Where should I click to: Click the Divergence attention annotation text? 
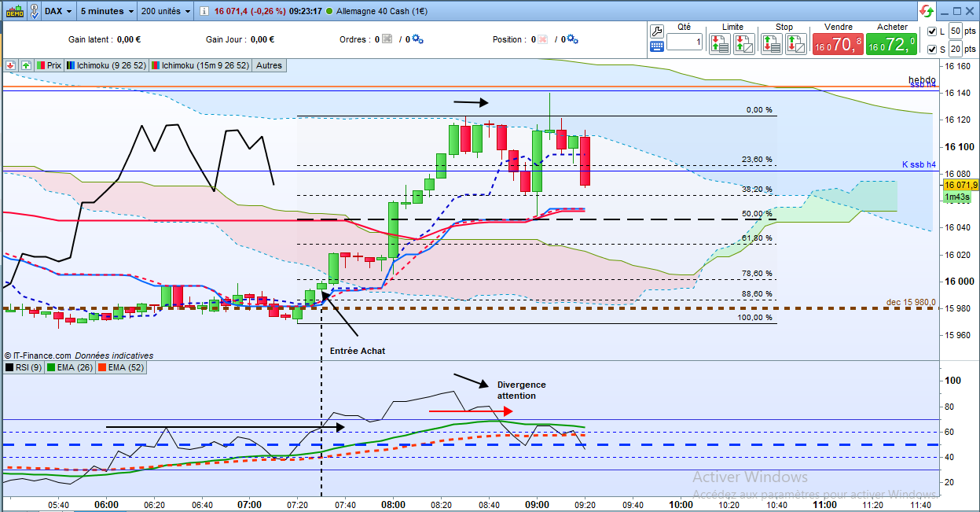coord(521,390)
